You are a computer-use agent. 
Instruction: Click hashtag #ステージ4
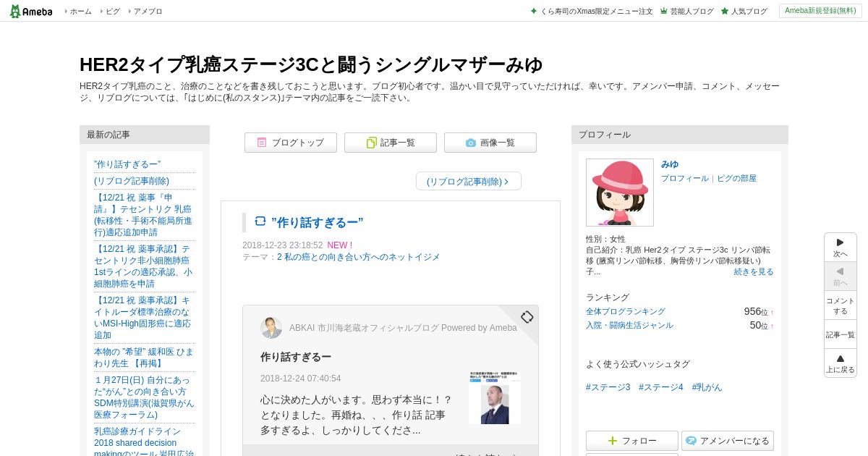pyautogui.click(x=661, y=387)
